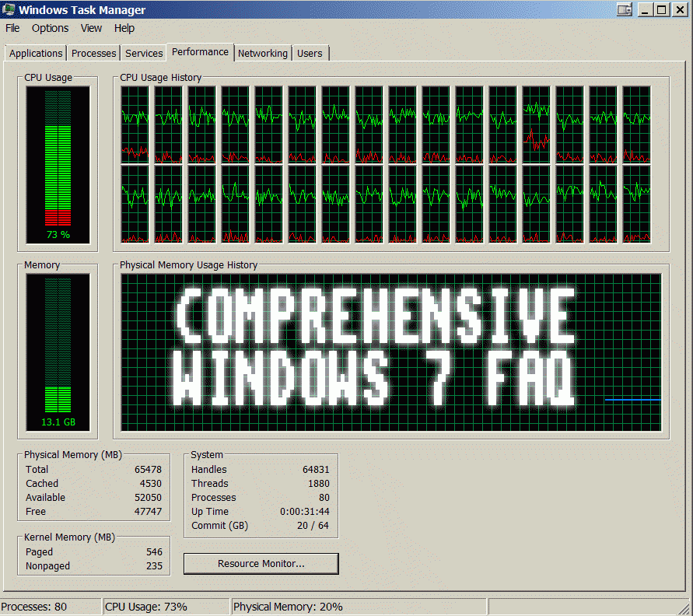Close the Windows Task Manager window
This screenshot has height=616, width=693.
(x=680, y=9)
